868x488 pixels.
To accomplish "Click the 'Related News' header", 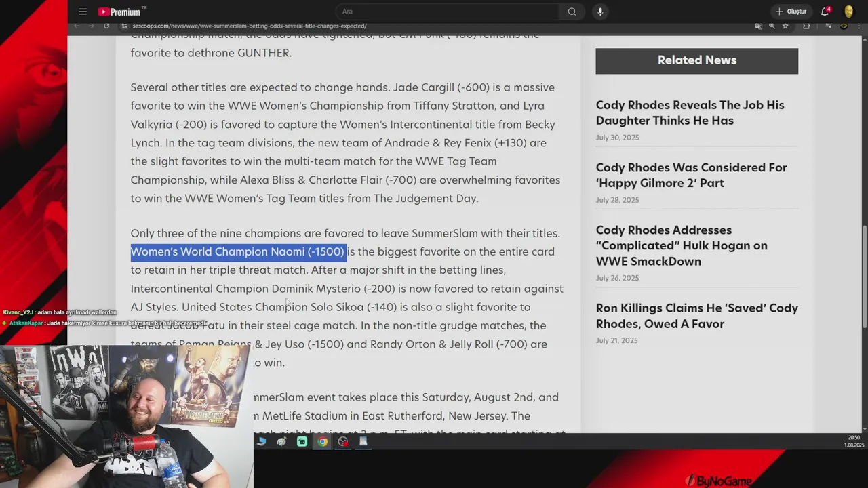I will 696,60.
